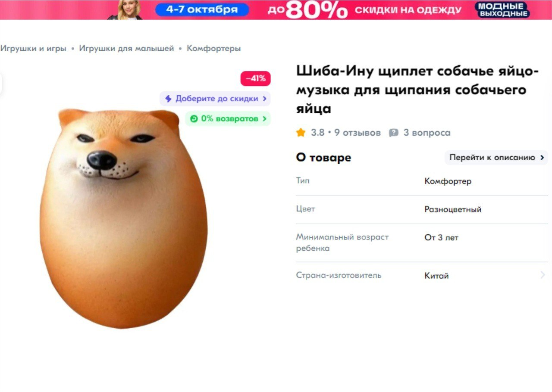
Task: Click Перейти к описанию button
Action: (496, 158)
